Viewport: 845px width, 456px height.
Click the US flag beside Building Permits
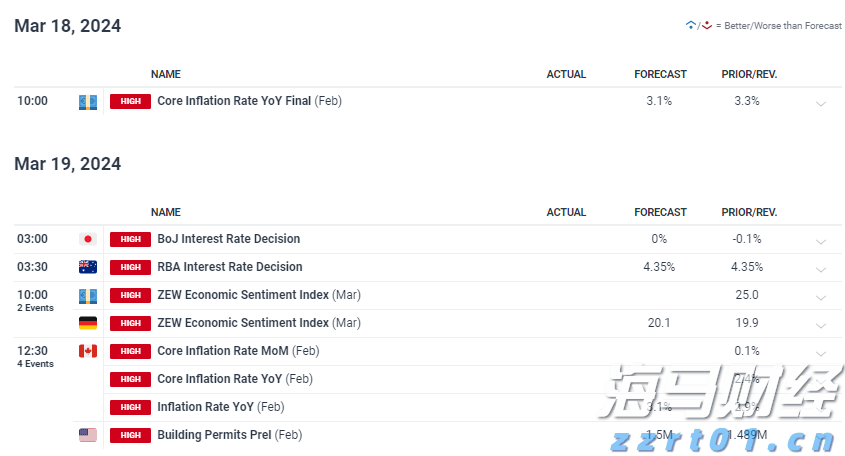[88, 435]
